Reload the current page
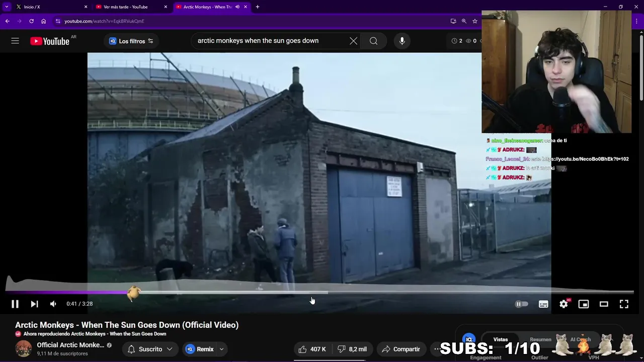 (31, 21)
